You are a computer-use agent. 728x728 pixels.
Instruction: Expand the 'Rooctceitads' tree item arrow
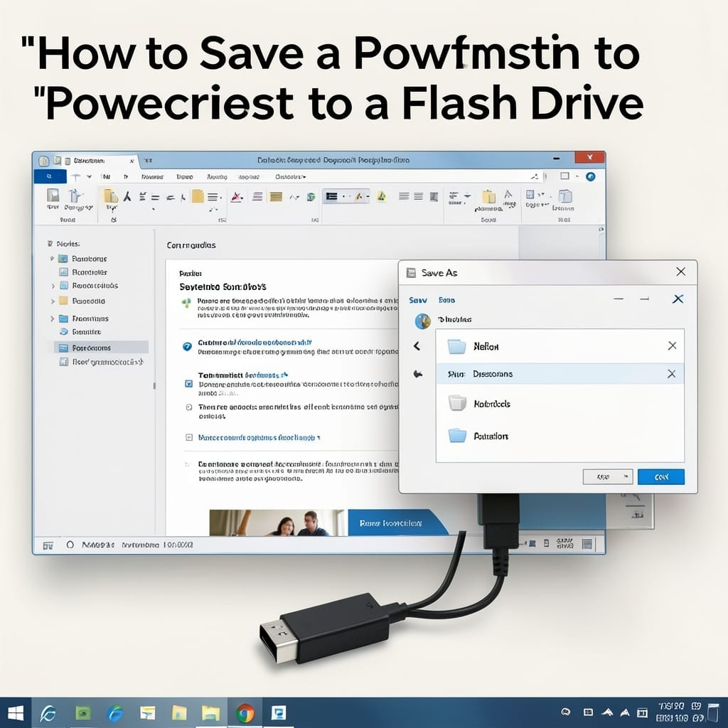(x=53, y=286)
